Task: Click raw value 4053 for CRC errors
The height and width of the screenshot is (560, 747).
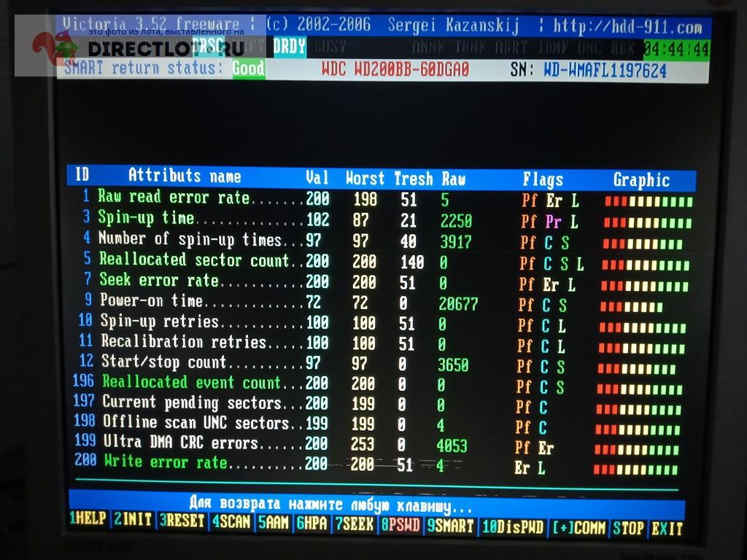Action: click(452, 446)
